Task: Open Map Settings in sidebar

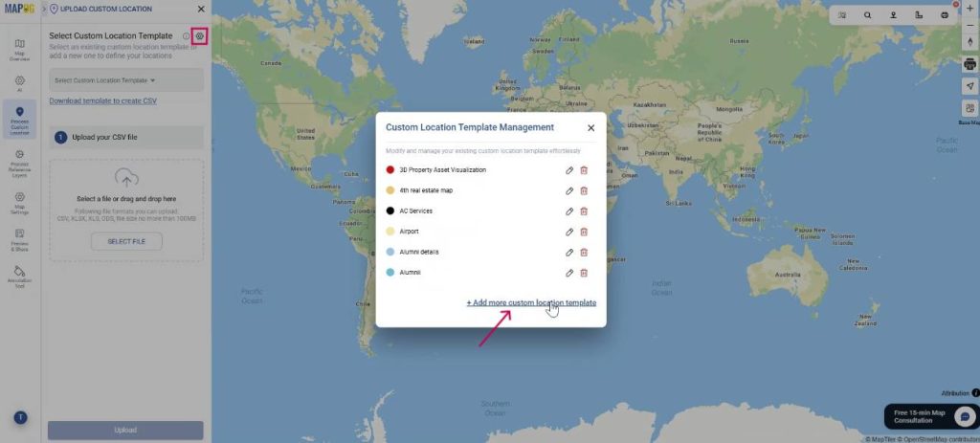Action: [19, 203]
